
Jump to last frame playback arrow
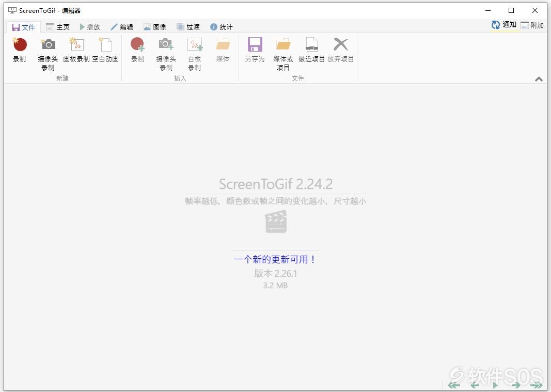(x=537, y=385)
